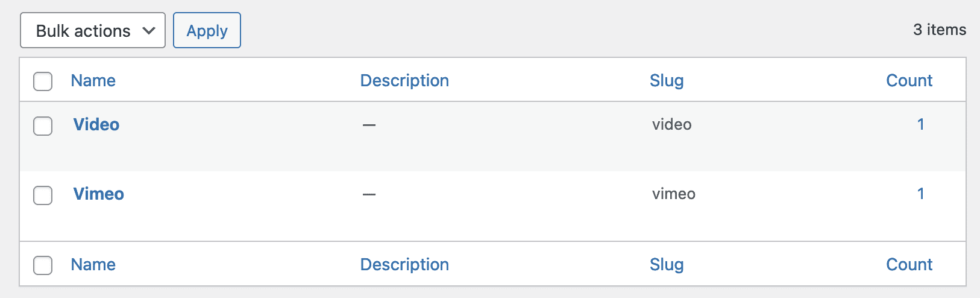Select the Video tag checkbox
Viewport: 980px width, 298px height.
[43, 126]
